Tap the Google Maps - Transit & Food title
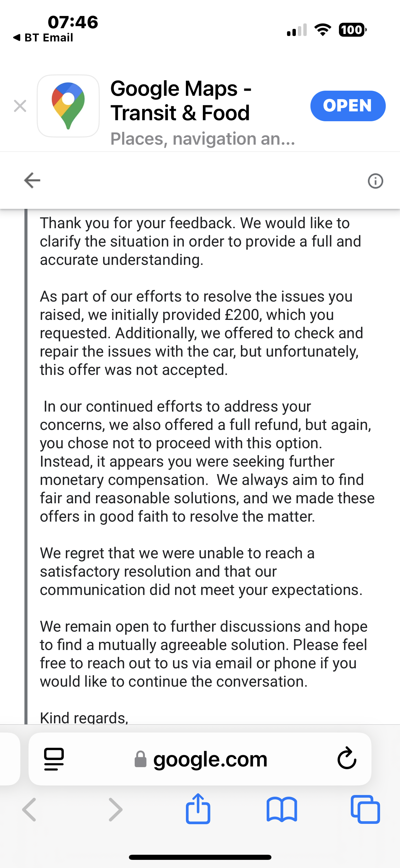The image size is (400, 868). (x=181, y=101)
